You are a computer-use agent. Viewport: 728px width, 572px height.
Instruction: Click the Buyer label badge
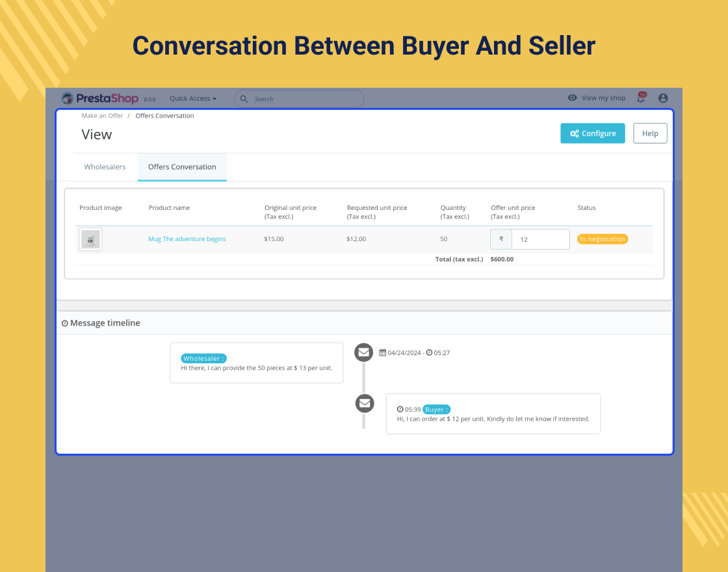click(x=436, y=409)
